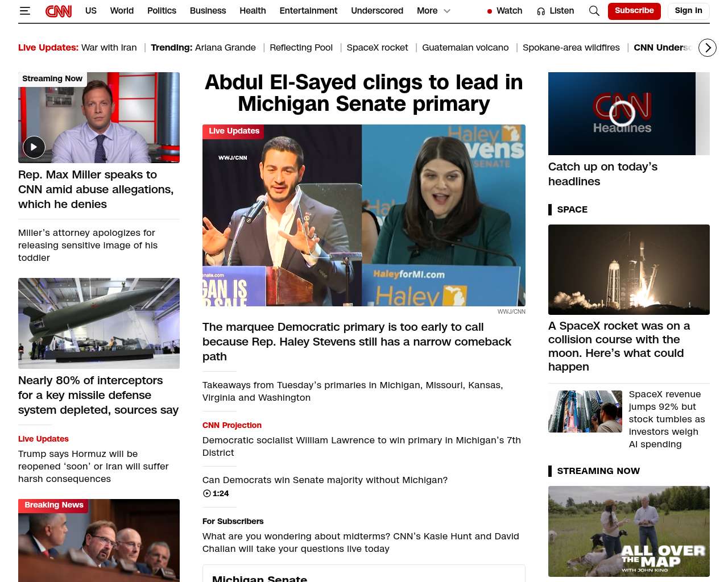
Task: Open the missile interceptor photo story
Action: (x=99, y=323)
